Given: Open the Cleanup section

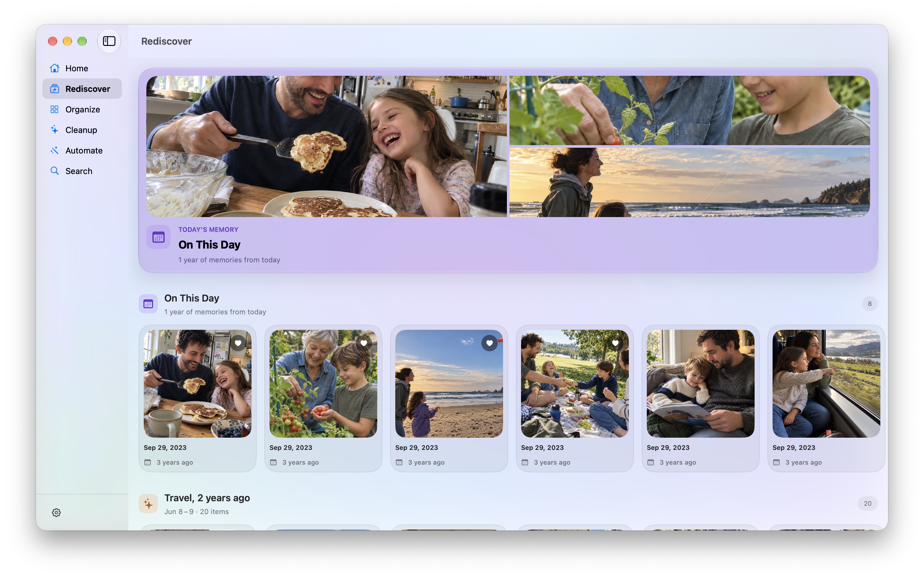Looking at the screenshot, I should pyautogui.click(x=82, y=130).
